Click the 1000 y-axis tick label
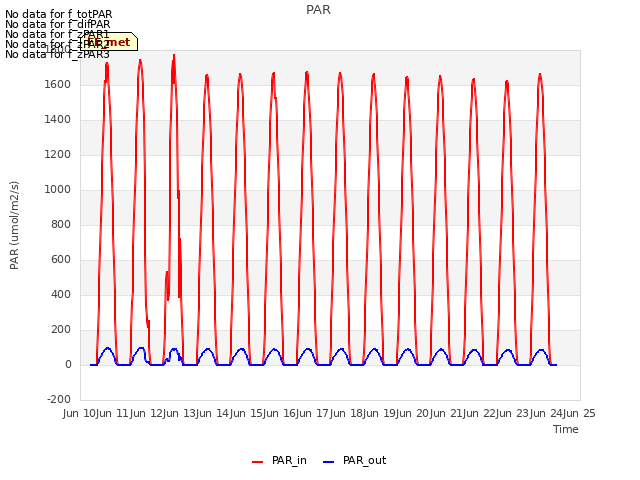The height and width of the screenshot is (480, 640). 58,189
